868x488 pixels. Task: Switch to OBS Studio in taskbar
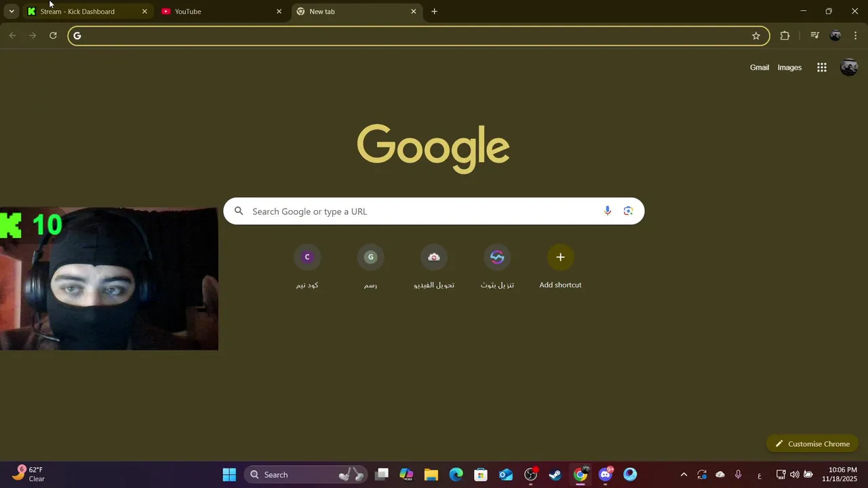pos(531,474)
